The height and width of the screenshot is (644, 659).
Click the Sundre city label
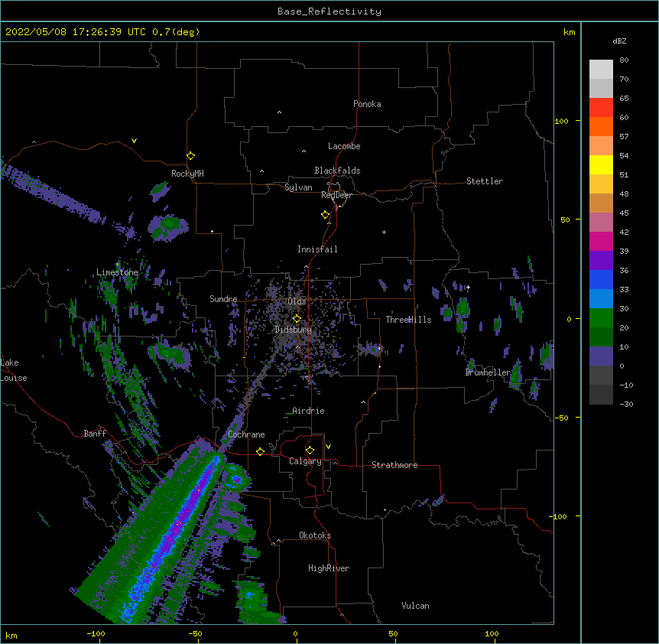(x=223, y=299)
